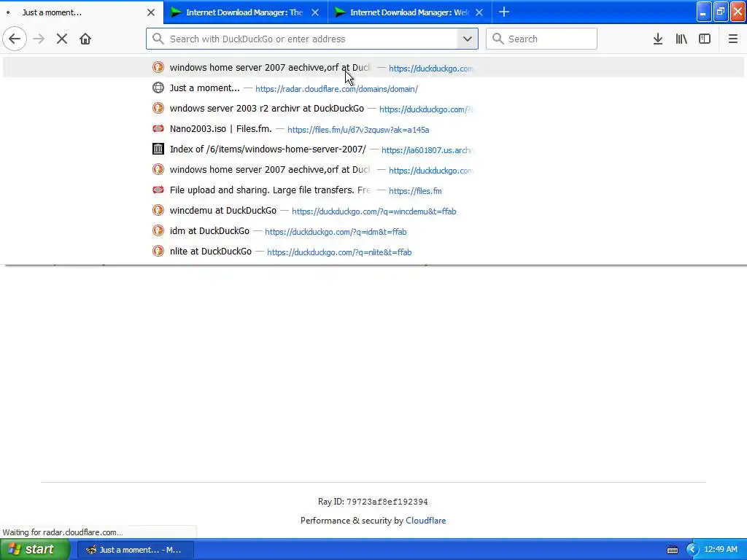Close 'Internet Download Manager: The' tab

click(x=315, y=12)
